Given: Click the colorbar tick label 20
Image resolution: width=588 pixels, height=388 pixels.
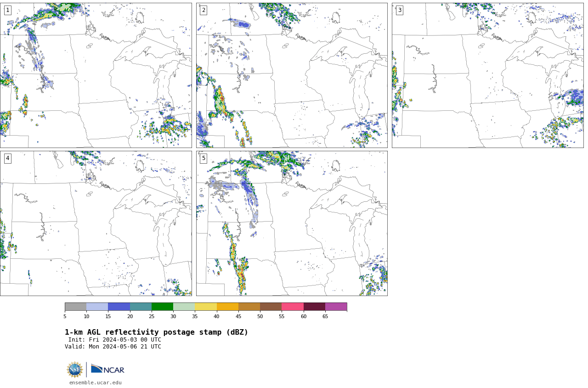Looking at the screenshot, I should tap(130, 316).
